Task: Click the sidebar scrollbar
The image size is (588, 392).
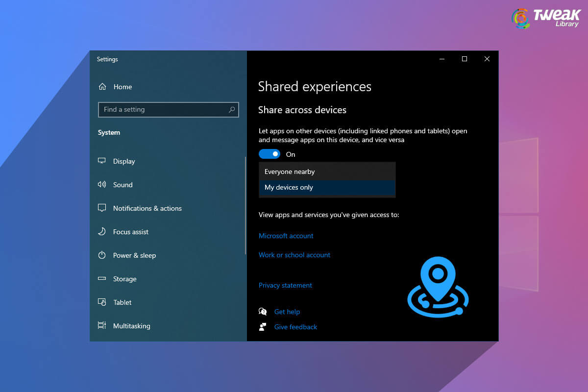Action: coord(245,206)
